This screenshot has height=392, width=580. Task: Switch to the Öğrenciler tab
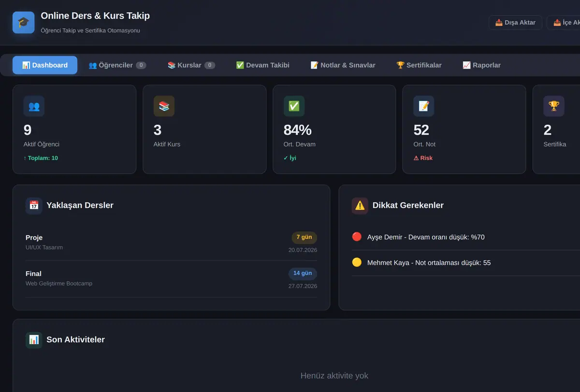(x=117, y=65)
